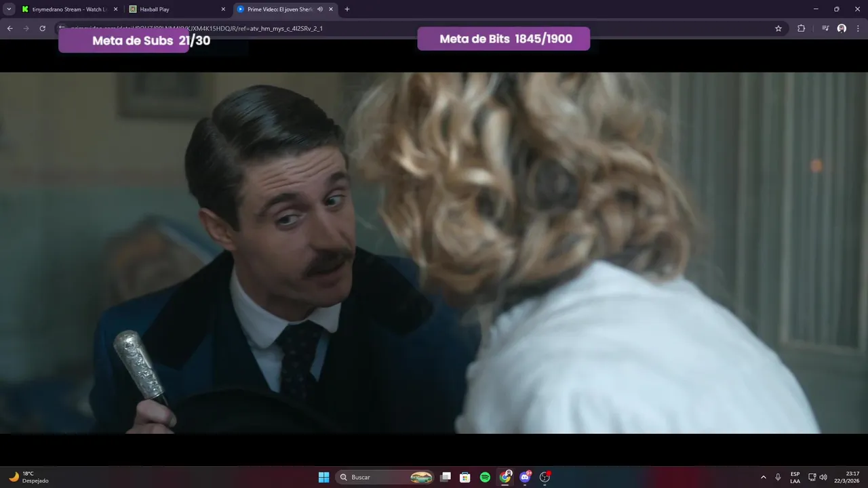
Task: Switch to the Haxball Play tab
Action: pos(177,9)
